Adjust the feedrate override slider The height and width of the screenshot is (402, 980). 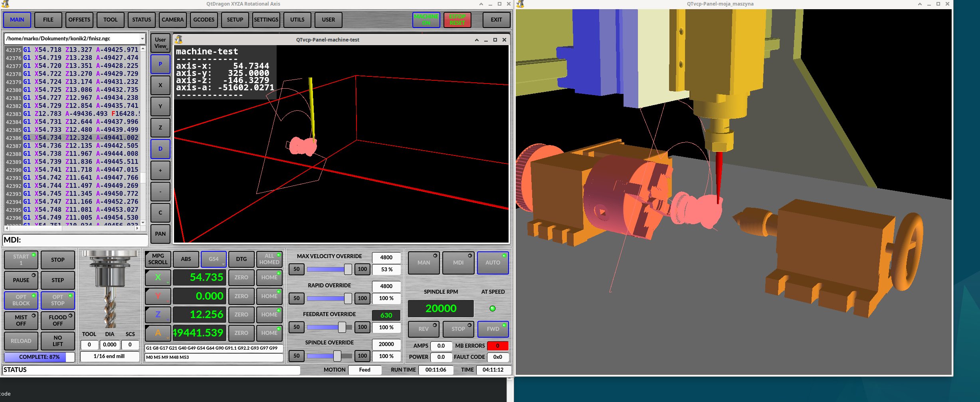coord(342,327)
